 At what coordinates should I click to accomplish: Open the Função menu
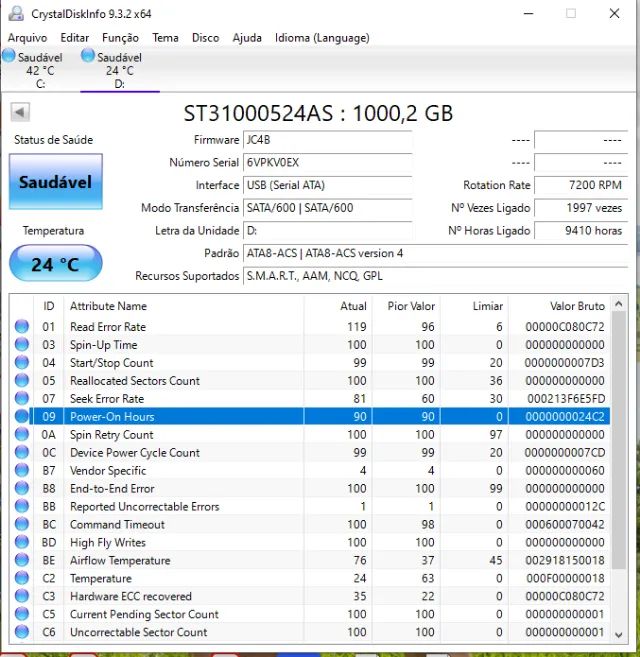(x=120, y=38)
